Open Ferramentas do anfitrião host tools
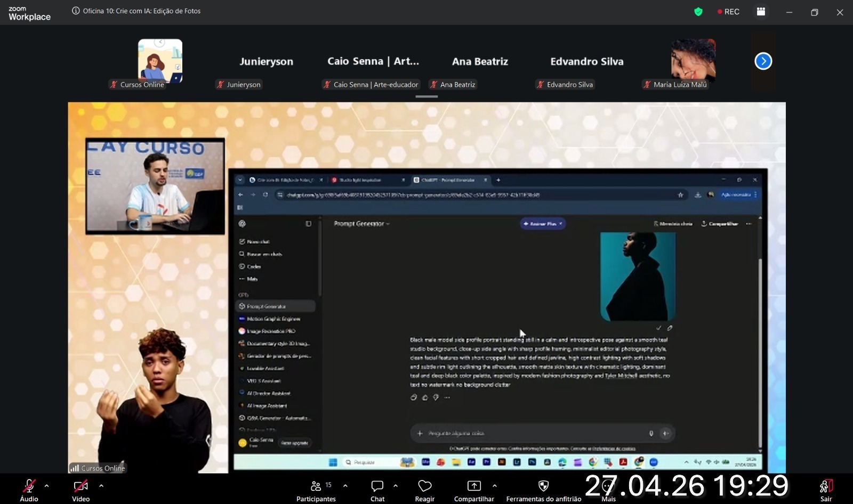 point(544,490)
